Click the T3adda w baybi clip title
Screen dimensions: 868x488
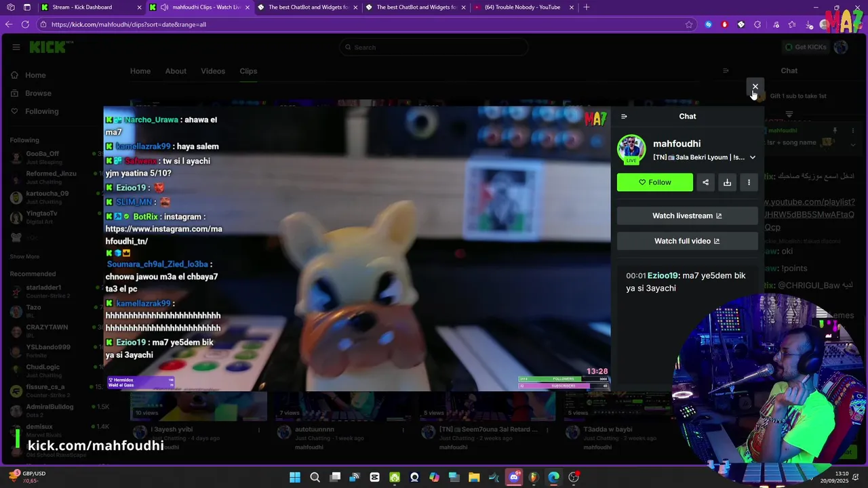tap(608, 430)
